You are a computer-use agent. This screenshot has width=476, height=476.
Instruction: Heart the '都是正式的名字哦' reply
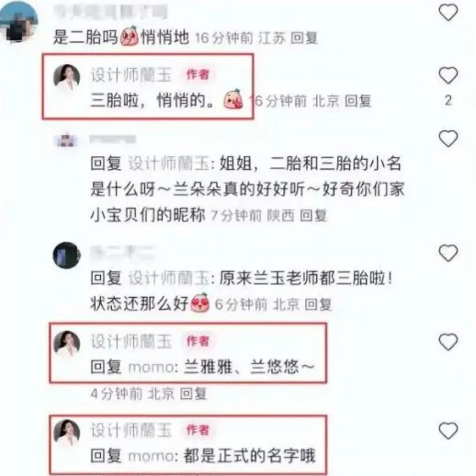pos(448,431)
